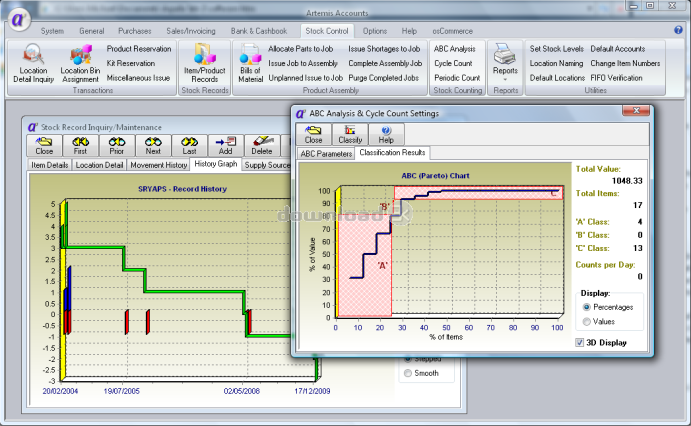Toggle the 3D Display checkbox
The height and width of the screenshot is (426, 691).
601,343
